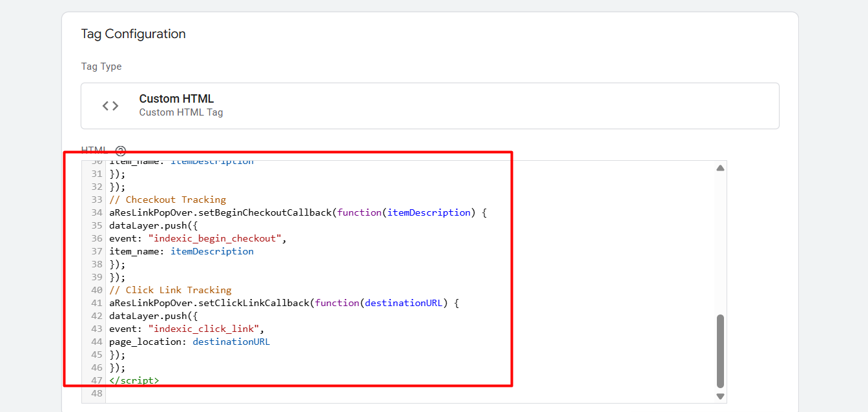Click the code editor scroll down arrow
This screenshot has width=868, height=412.
(x=720, y=396)
